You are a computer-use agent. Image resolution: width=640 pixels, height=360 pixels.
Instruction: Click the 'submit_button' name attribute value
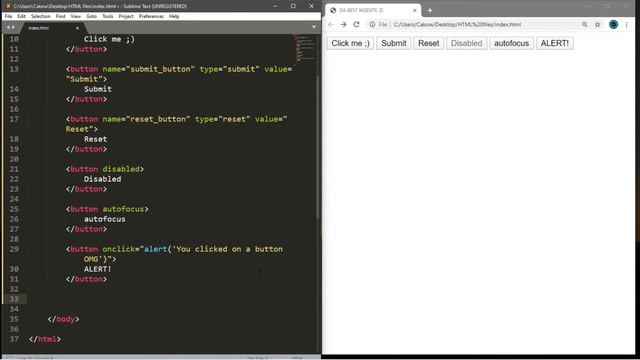(x=160, y=69)
